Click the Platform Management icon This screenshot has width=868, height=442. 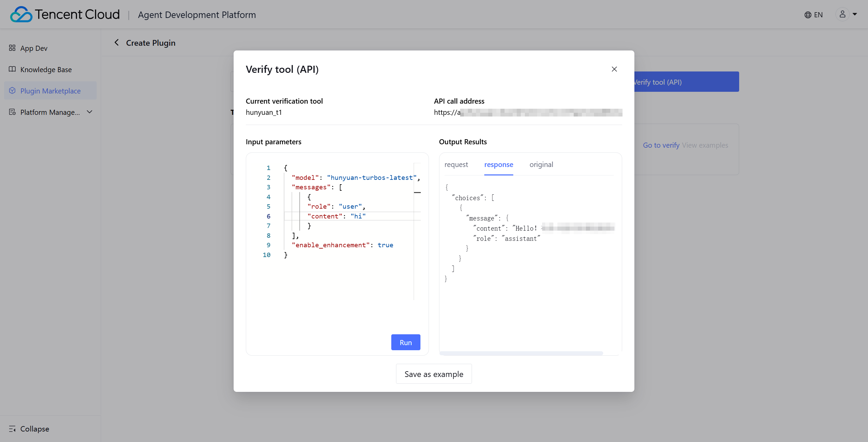12,112
